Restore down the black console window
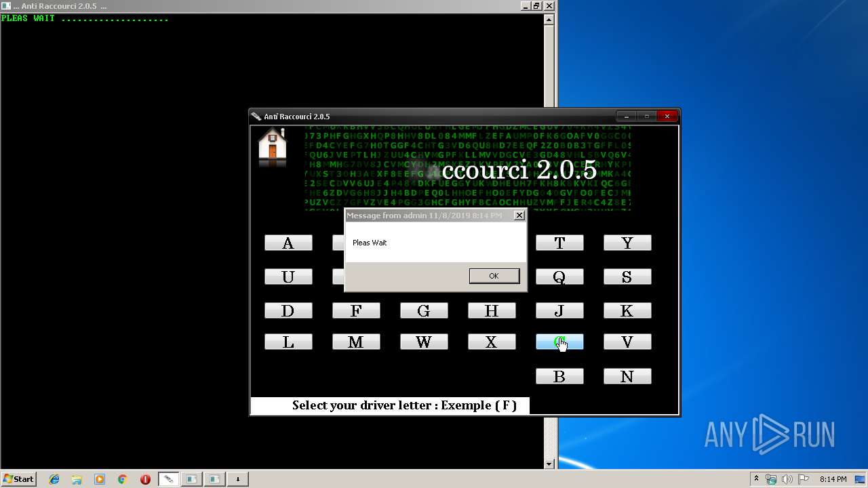Image resolution: width=868 pixels, height=488 pixels. point(536,6)
